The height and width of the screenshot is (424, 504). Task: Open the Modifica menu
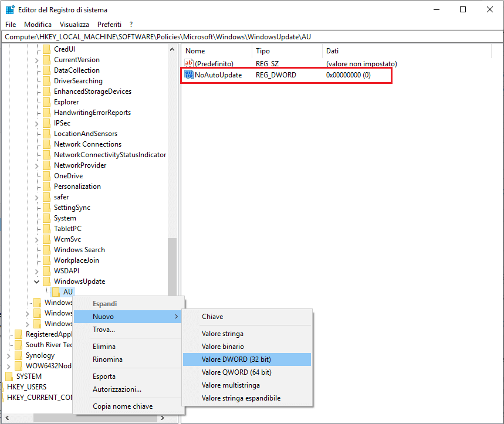[38, 25]
